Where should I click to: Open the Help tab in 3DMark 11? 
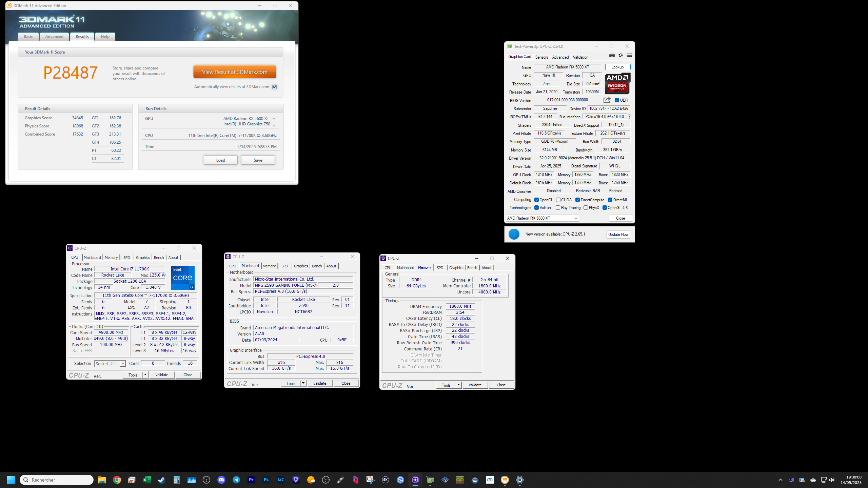[105, 37]
